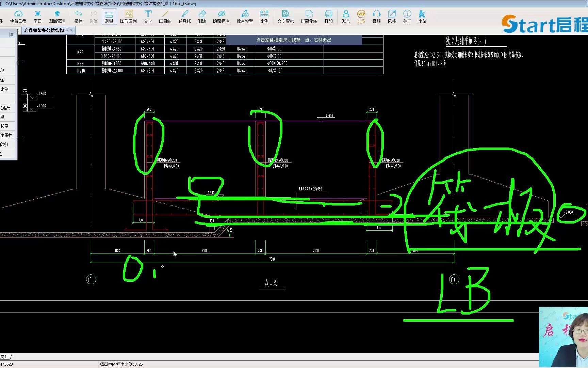The height and width of the screenshot is (368, 588).
Task: Click the 16G101-3 reference note
Action: click(x=430, y=63)
